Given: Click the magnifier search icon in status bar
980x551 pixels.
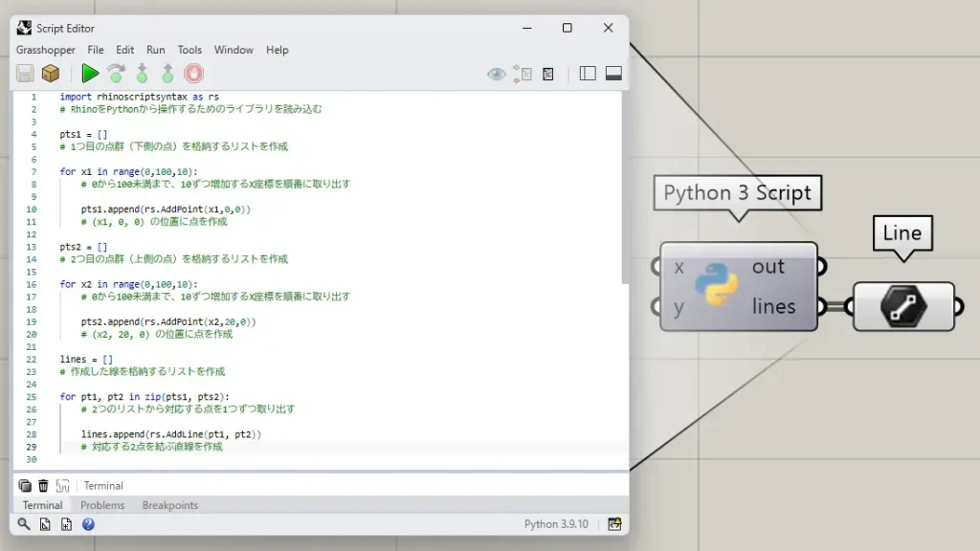Looking at the screenshot, I should (x=24, y=524).
